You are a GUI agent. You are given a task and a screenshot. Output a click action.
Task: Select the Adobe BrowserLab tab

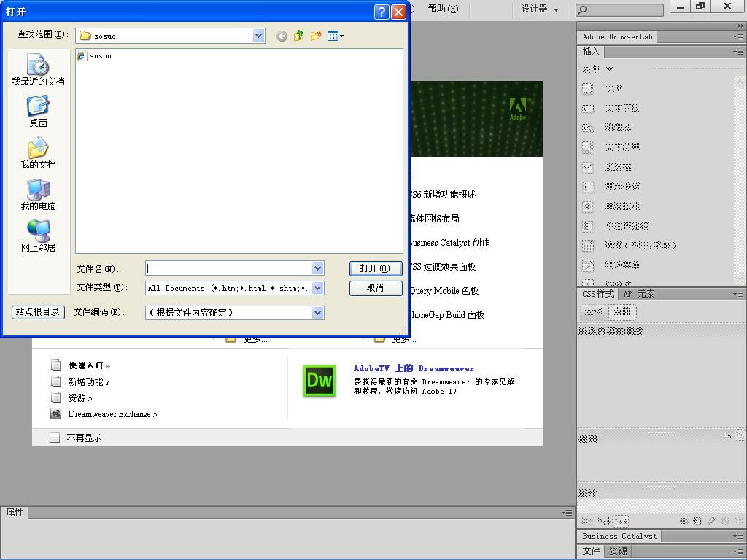click(x=617, y=36)
